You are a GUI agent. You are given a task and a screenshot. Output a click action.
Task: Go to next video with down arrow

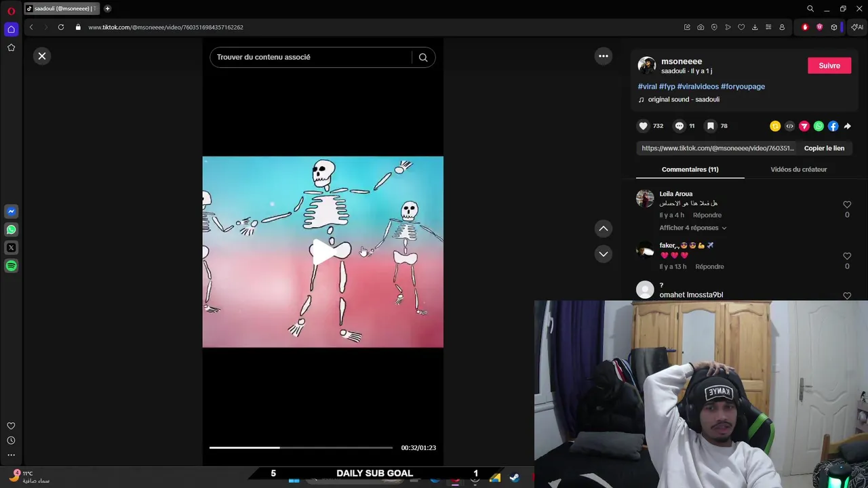point(604,254)
